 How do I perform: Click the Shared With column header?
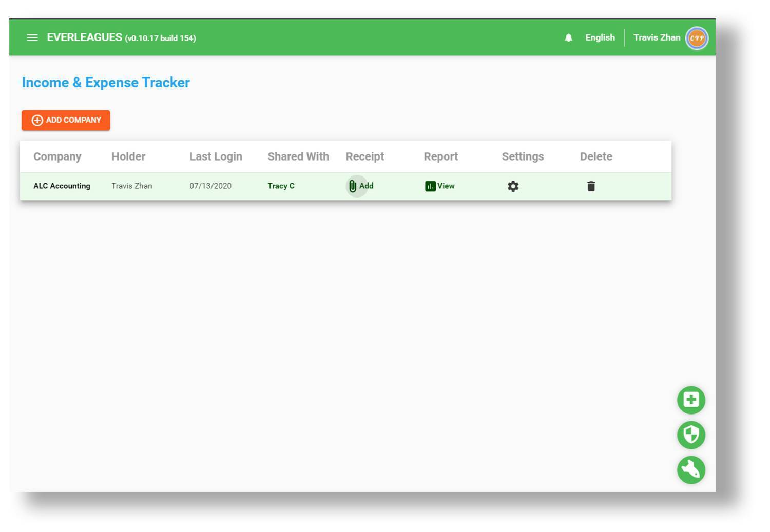pos(298,156)
